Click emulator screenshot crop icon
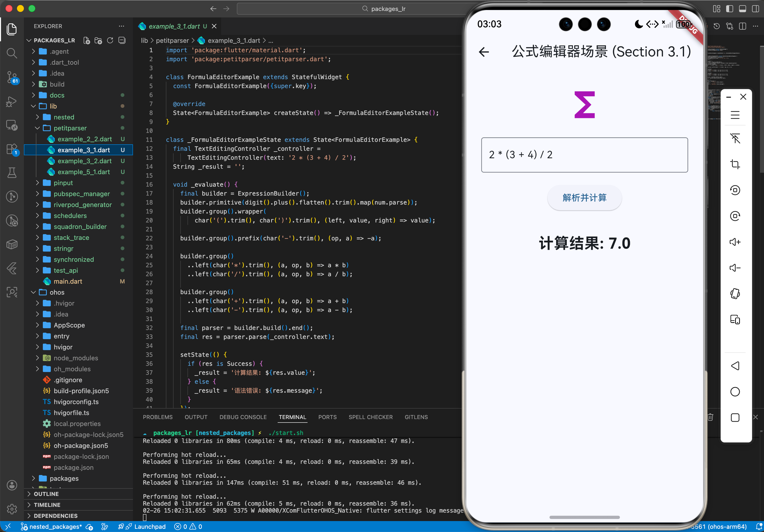This screenshot has width=764, height=532. coord(735,164)
